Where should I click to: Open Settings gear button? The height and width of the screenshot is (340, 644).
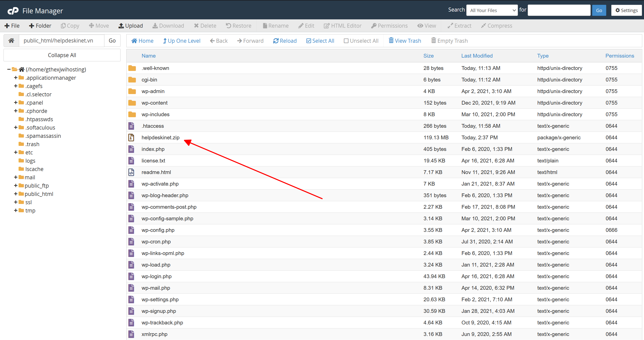(x=626, y=10)
